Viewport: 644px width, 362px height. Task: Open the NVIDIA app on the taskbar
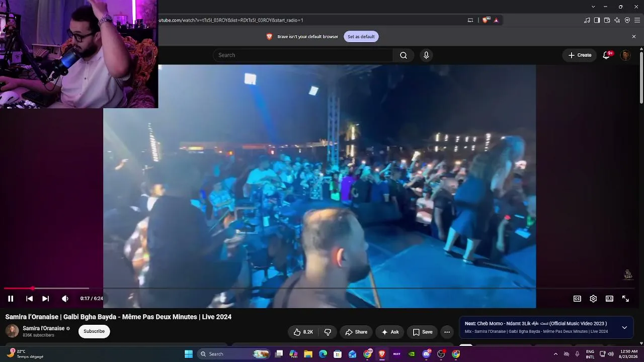412,354
